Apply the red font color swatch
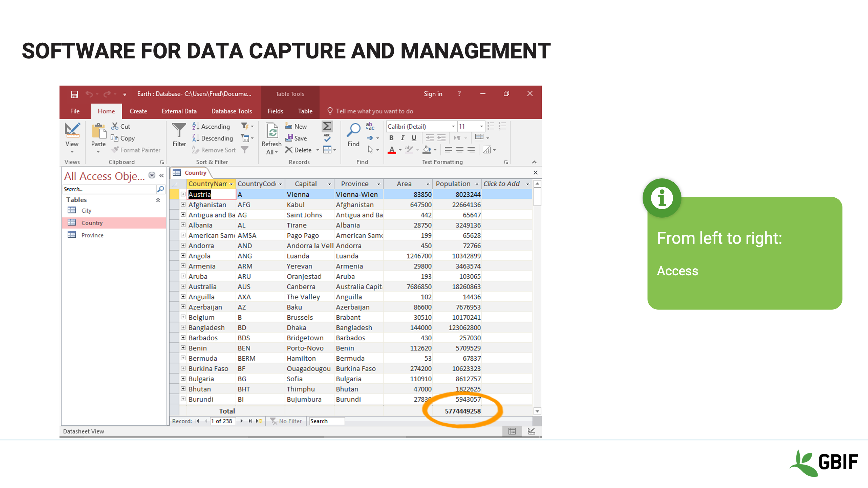Screen dimensions: 868x488 [392, 150]
